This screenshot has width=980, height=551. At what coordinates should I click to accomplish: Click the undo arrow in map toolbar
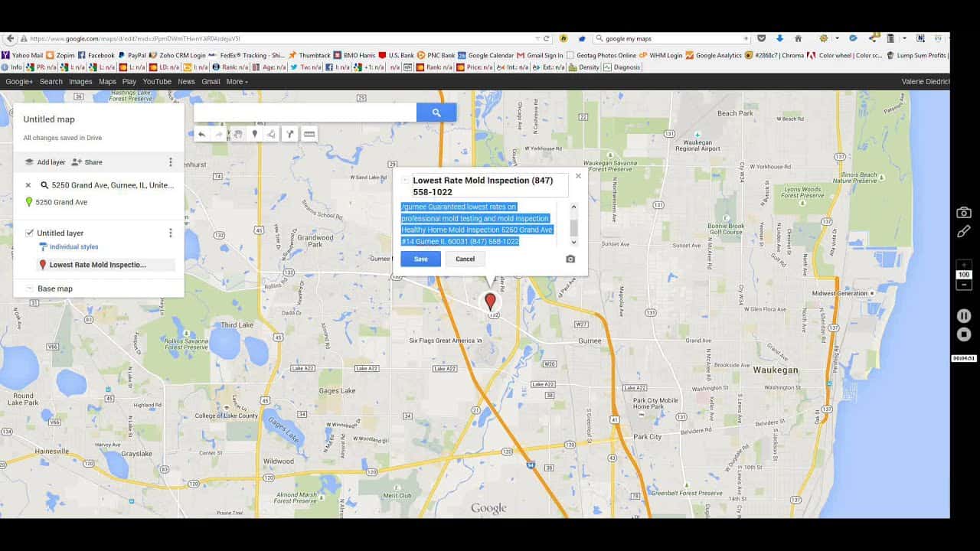(x=201, y=134)
